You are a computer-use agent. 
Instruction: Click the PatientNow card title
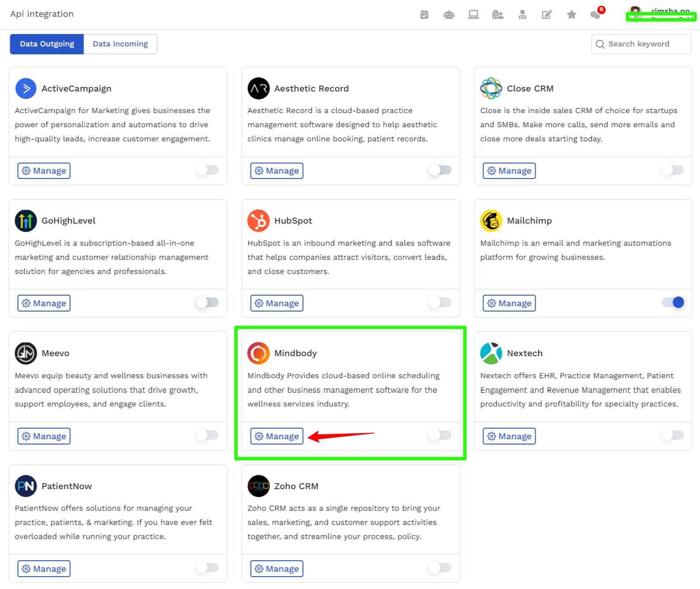tap(67, 486)
